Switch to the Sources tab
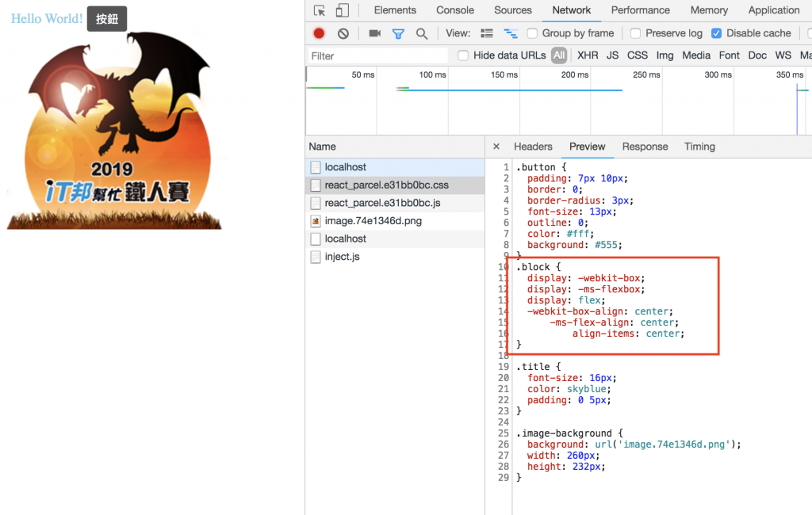This screenshot has width=812, height=515. tap(513, 10)
